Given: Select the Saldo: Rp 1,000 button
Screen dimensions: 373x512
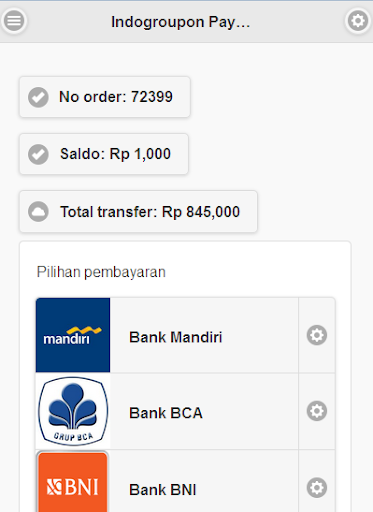Looking at the screenshot, I should coord(104,154).
